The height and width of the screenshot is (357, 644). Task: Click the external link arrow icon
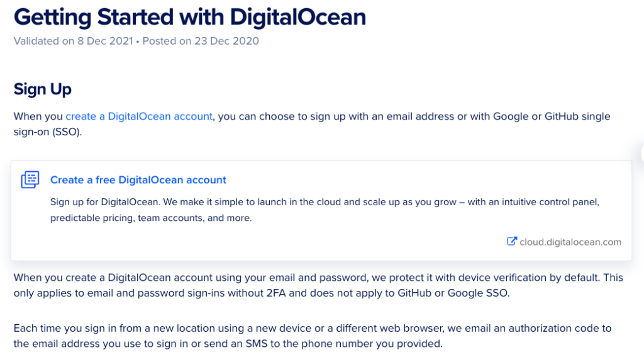(x=511, y=241)
